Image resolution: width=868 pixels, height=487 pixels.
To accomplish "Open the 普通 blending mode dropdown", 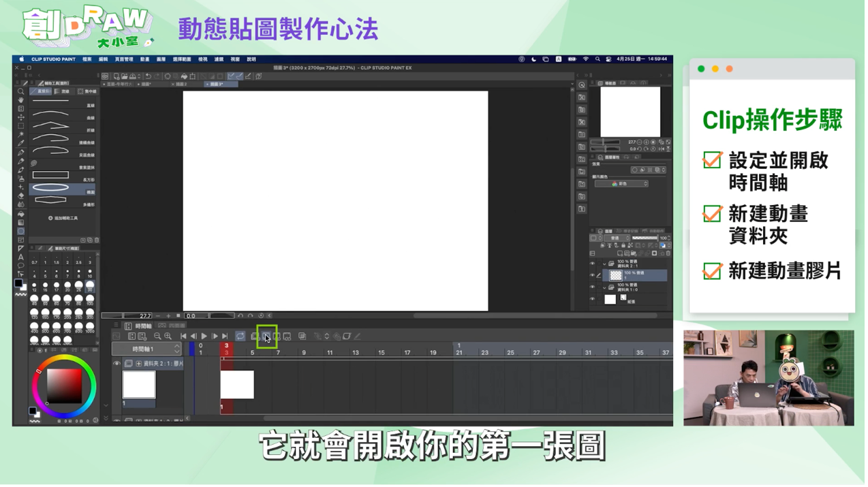I will click(x=617, y=238).
